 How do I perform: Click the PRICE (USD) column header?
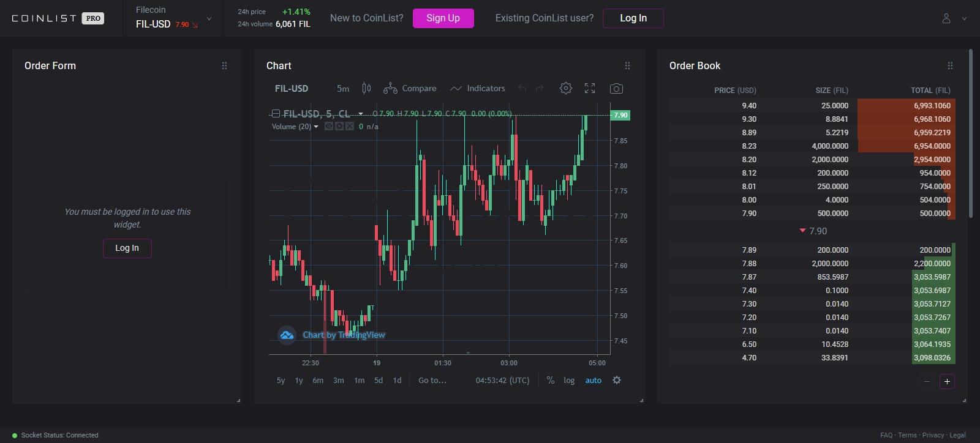click(x=735, y=91)
